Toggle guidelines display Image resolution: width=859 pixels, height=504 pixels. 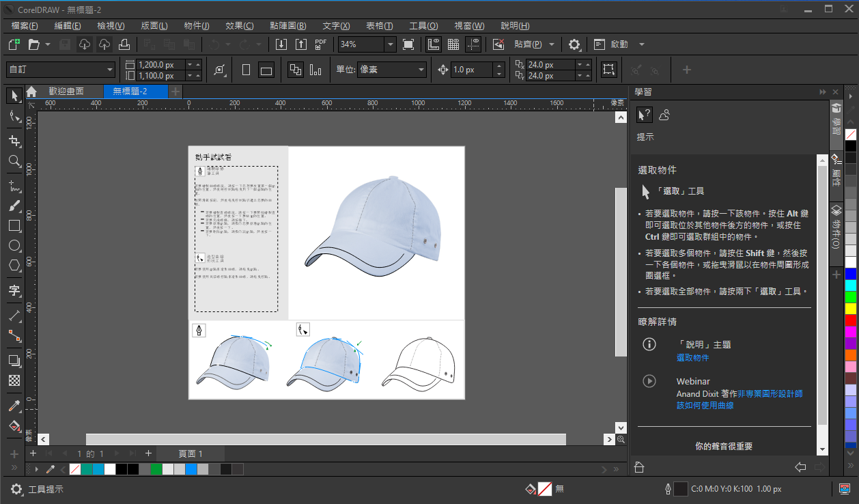click(x=473, y=44)
